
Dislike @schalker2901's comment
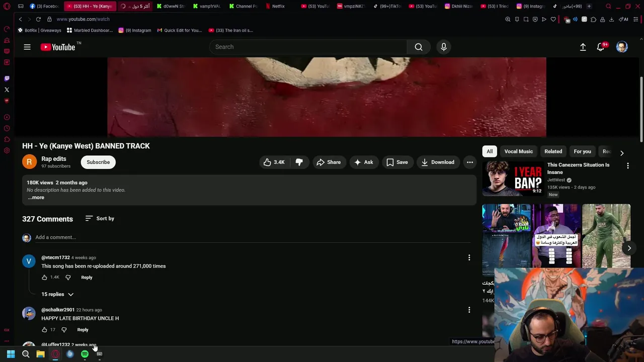point(64,330)
